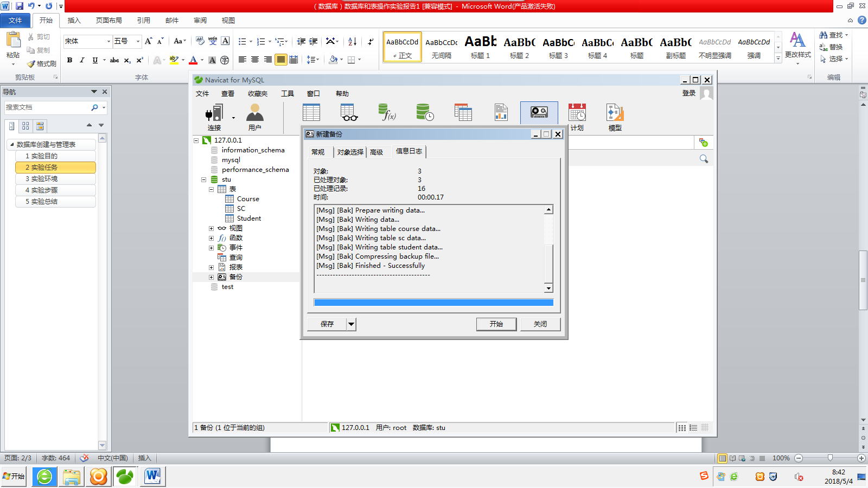Click the 开始 (Start) button in the backup dialog
The width and height of the screenshot is (868, 488).
[496, 324]
